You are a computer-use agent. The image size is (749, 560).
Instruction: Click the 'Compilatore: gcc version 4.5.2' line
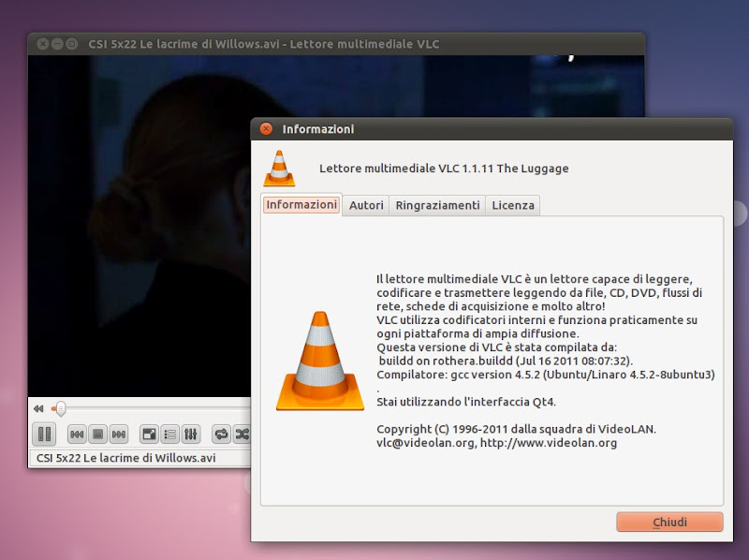point(546,375)
